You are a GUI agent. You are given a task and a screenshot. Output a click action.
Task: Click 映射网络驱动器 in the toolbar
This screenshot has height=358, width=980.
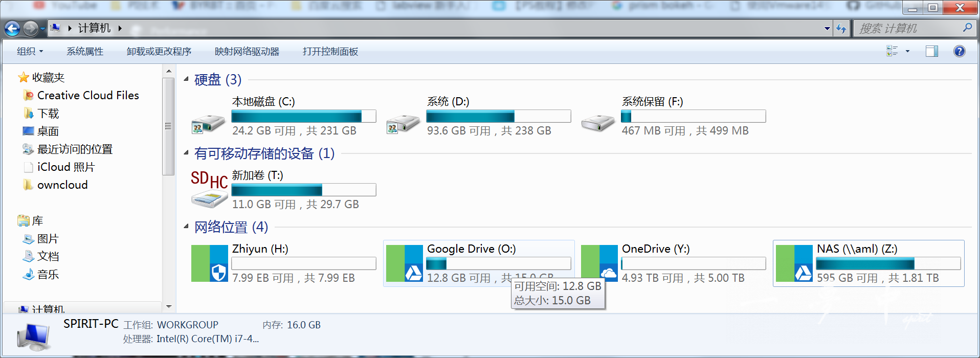tap(247, 51)
